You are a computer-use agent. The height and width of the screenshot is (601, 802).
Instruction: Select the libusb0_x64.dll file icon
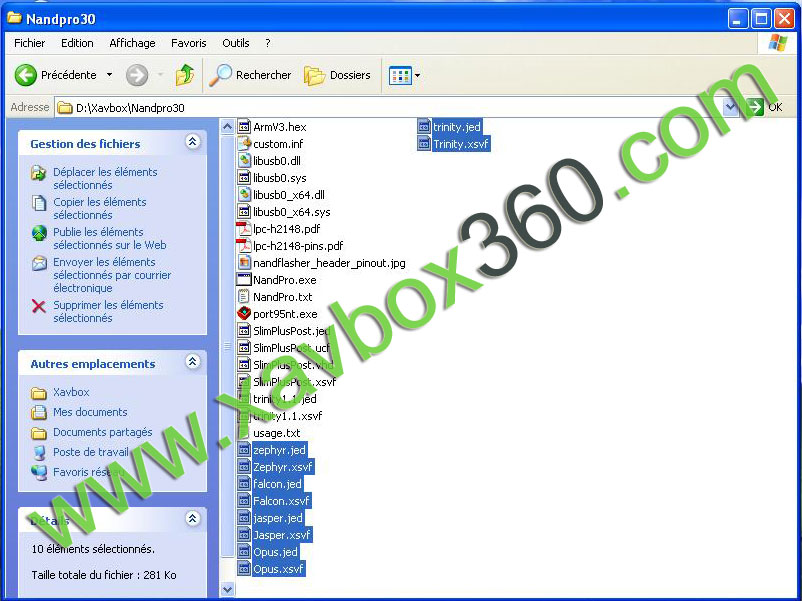click(x=244, y=195)
